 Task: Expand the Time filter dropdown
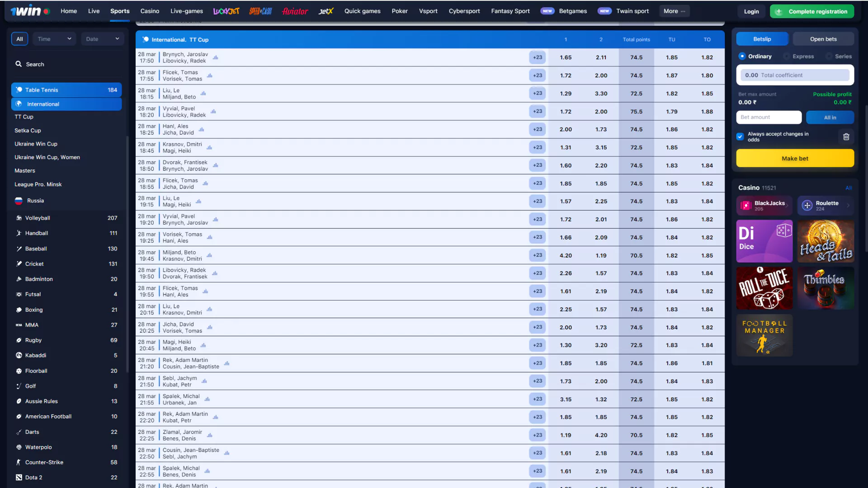[x=54, y=39]
